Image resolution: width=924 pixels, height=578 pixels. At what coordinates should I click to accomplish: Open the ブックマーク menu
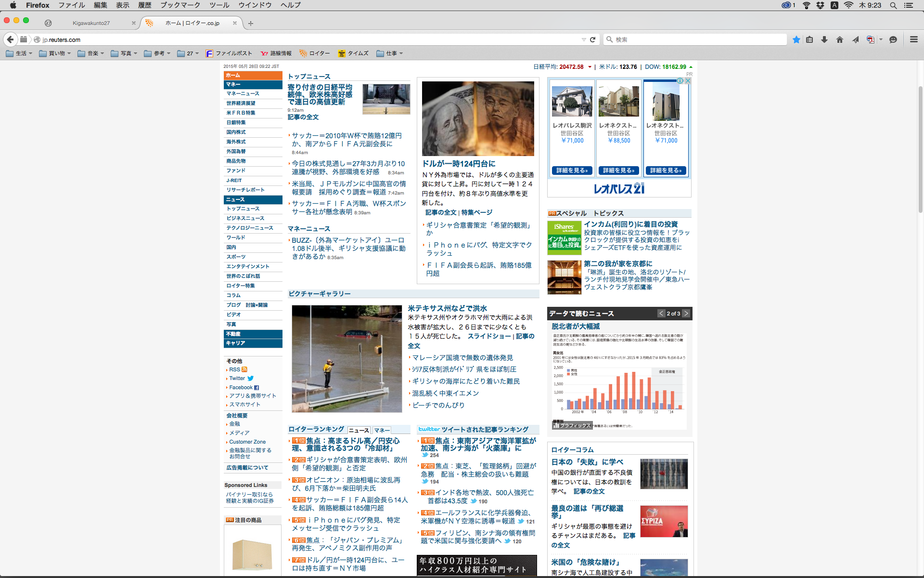click(x=180, y=5)
